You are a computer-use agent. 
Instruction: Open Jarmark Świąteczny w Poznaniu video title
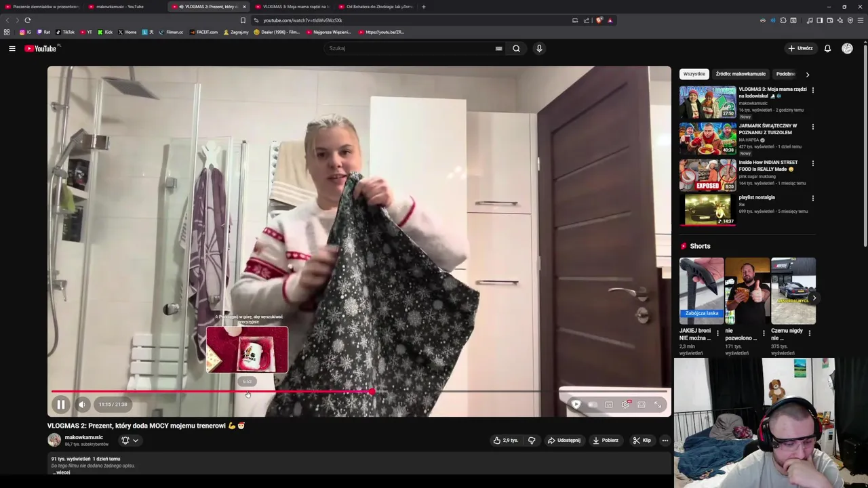768,129
